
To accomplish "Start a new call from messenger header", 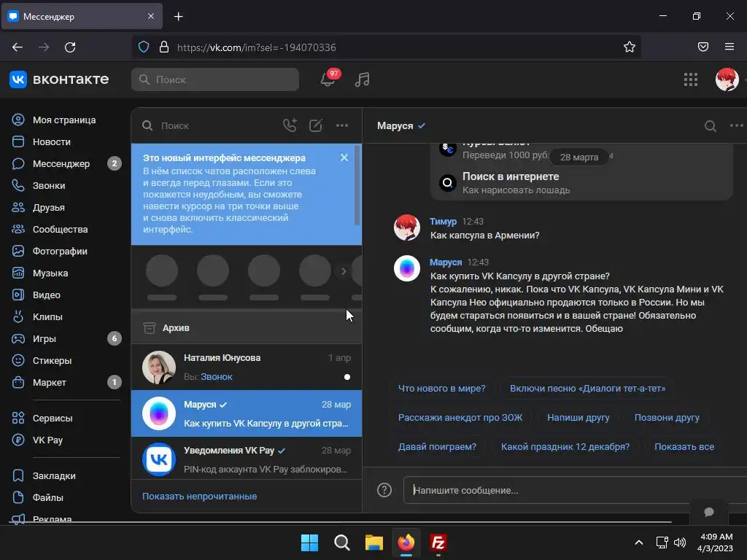I will (x=290, y=125).
